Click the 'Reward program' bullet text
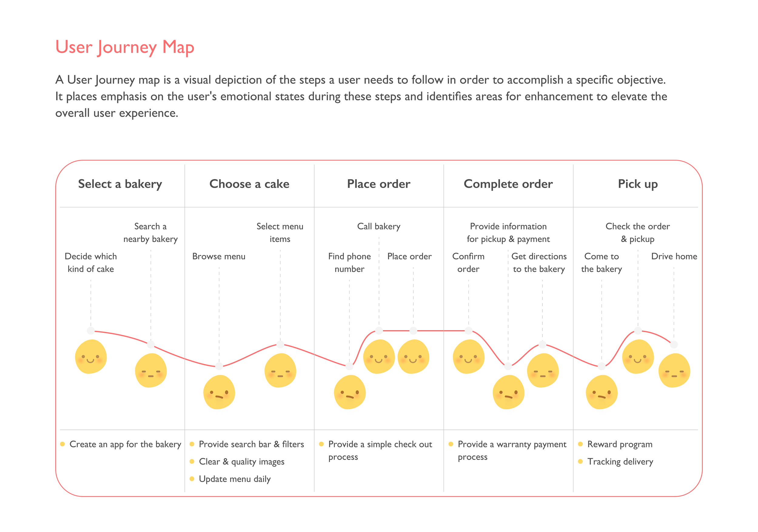Viewport: 758px width, 532px height. pos(620,444)
